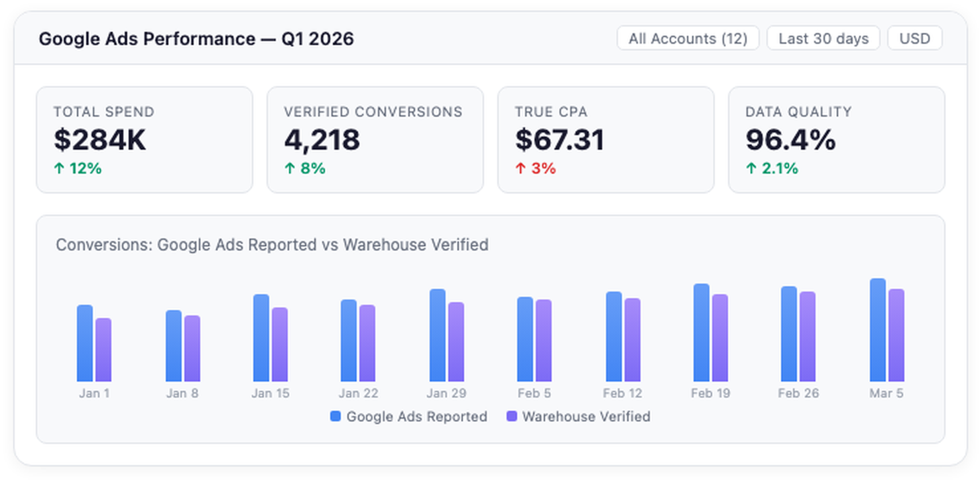
Task: Click the upward trend arrow on Total Spend
Action: 58,168
